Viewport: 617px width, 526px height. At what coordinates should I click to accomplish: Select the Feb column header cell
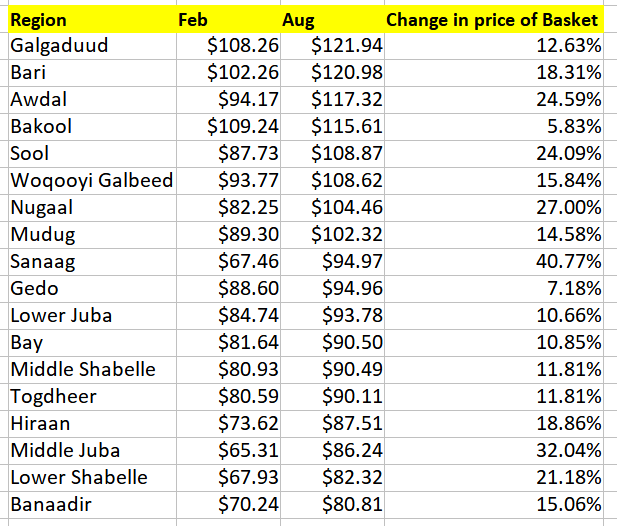coord(228,20)
